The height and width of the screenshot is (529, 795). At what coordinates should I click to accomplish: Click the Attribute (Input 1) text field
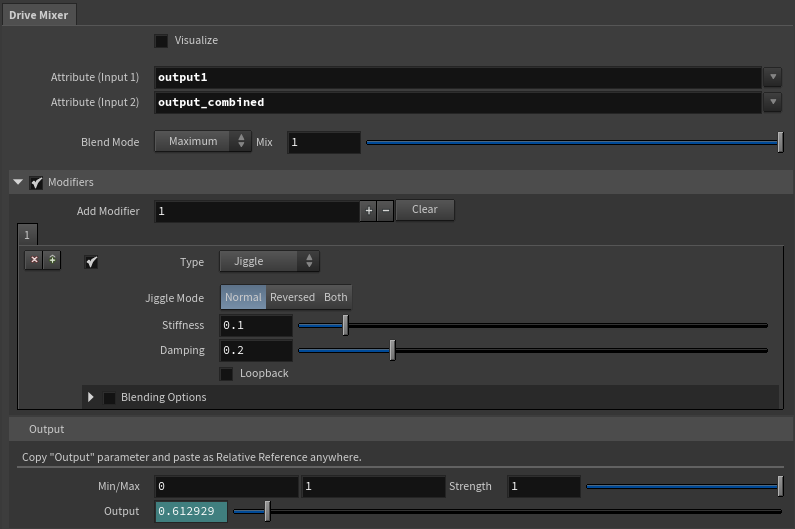click(457, 77)
